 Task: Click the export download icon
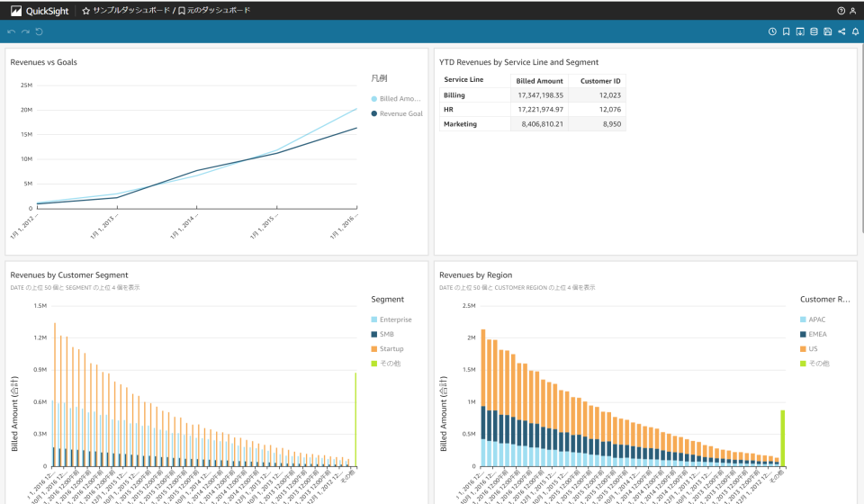pos(800,31)
